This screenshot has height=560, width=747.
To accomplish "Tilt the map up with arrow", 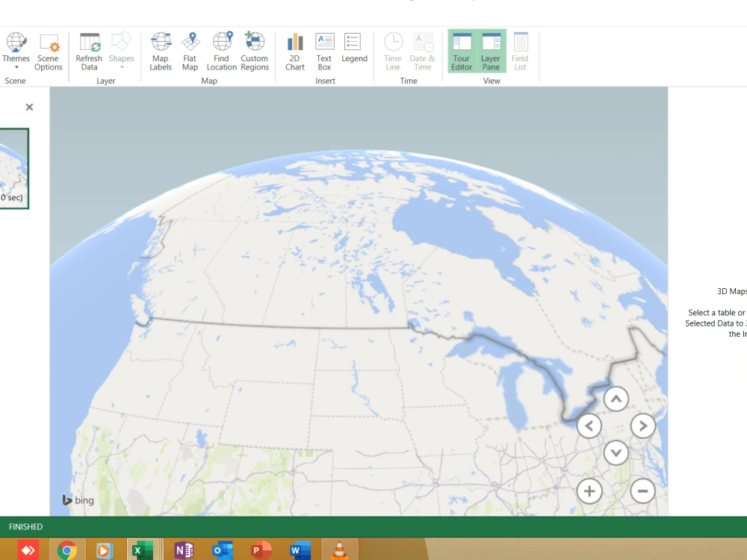I will [x=616, y=399].
